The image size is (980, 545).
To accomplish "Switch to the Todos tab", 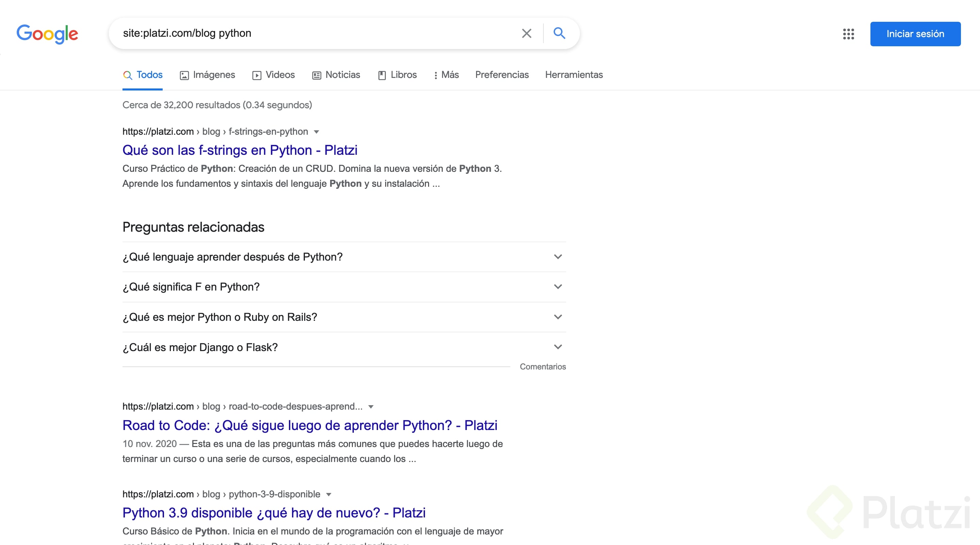I will tap(149, 75).
